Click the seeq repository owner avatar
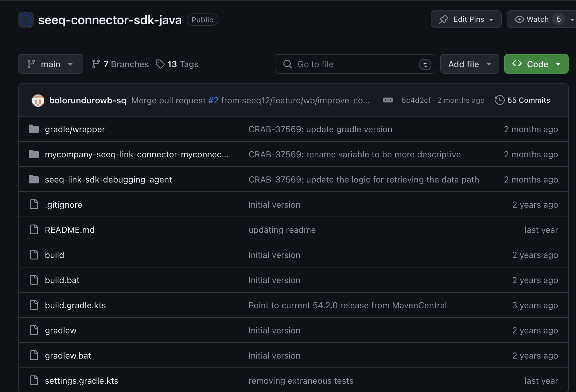576x392 pixels. click(26, 20)
